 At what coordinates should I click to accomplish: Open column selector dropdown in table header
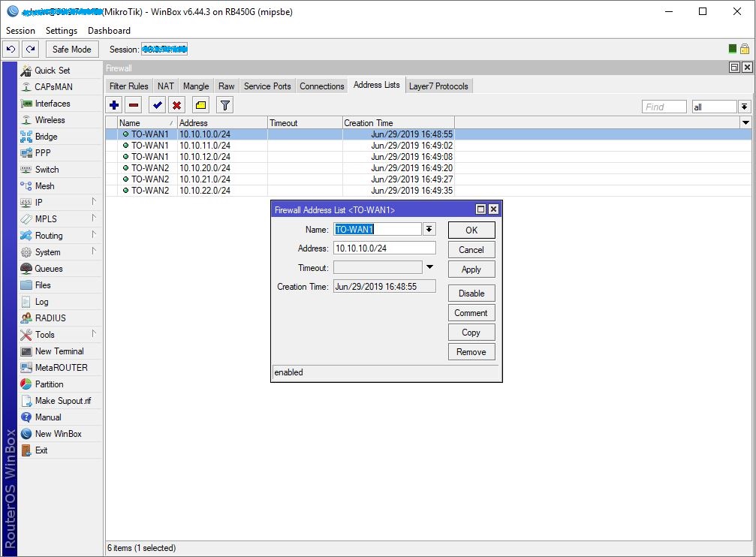click(x=745, y=122)
